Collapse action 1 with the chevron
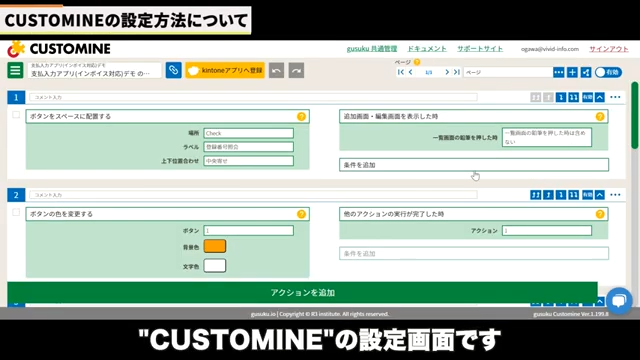 pyautogui.click(x=600, y=97)
